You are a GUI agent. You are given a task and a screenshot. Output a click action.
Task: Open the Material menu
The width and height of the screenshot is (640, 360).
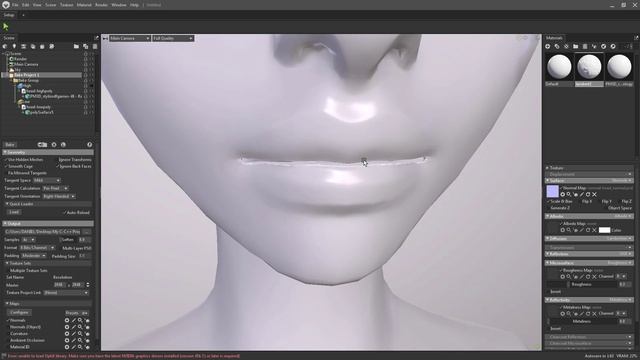tap(84, 5)
